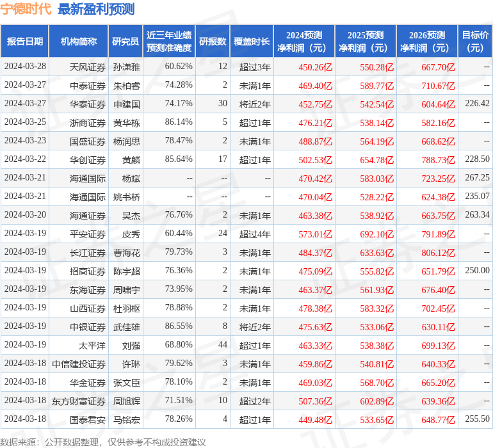Click target price 250.00

477,270
